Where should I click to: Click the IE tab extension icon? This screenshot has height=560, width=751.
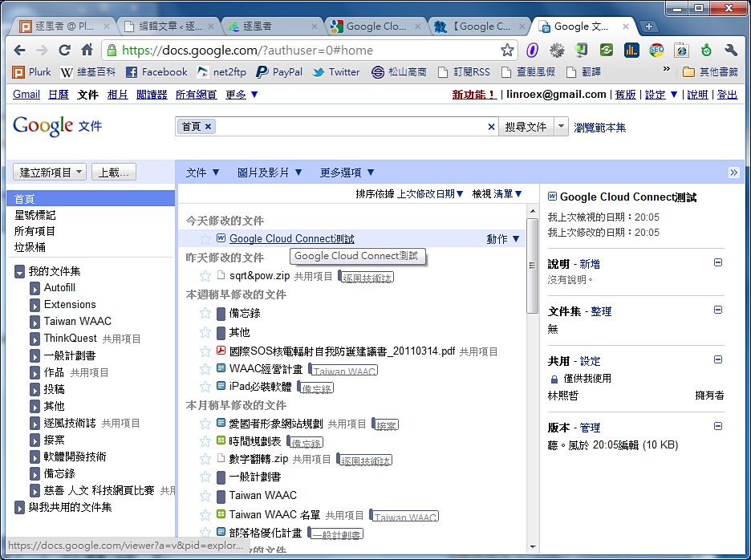[x=681, y=50]
